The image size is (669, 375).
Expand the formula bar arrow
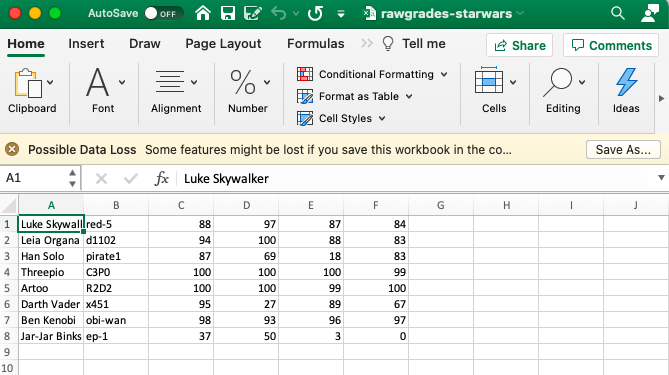[x=661, y=178]
